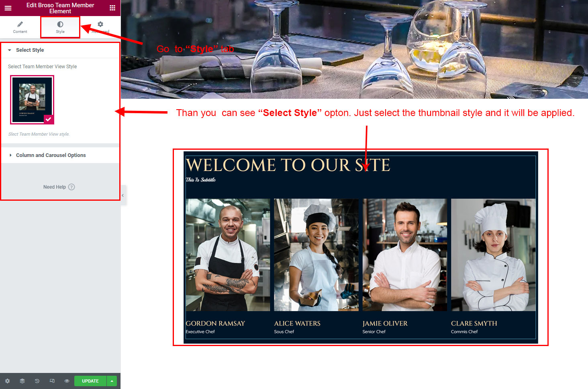
Task: Select the team member style thumbnail
Action: tap(32, 99)
